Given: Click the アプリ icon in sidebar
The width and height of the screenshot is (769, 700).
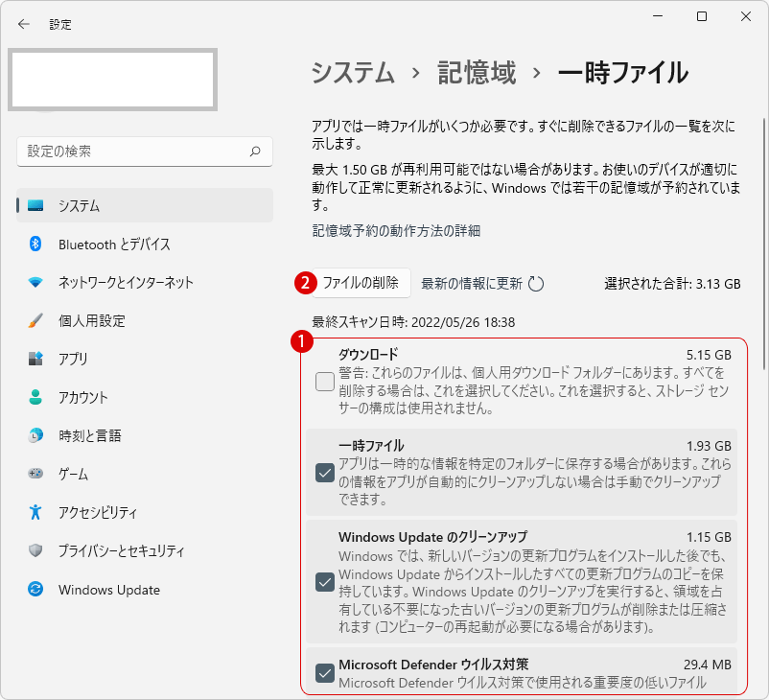Looking at the screenshot, I should [35, 359].
